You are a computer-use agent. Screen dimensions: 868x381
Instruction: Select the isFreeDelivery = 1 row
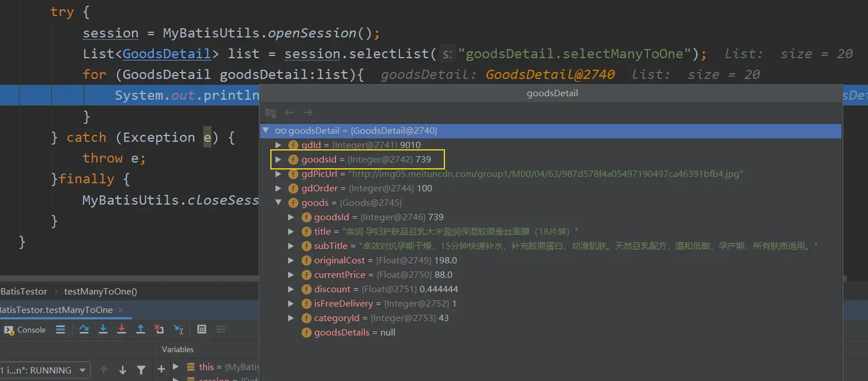550,304
